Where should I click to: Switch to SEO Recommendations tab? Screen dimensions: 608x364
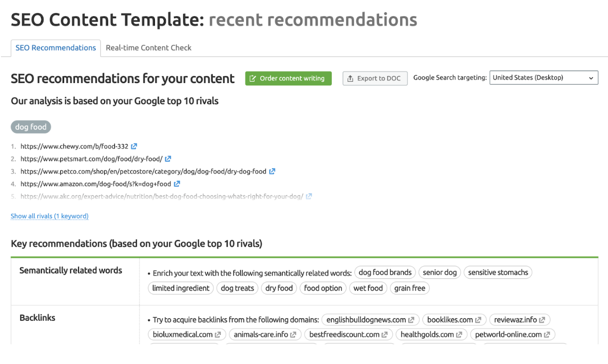point(56,48)
